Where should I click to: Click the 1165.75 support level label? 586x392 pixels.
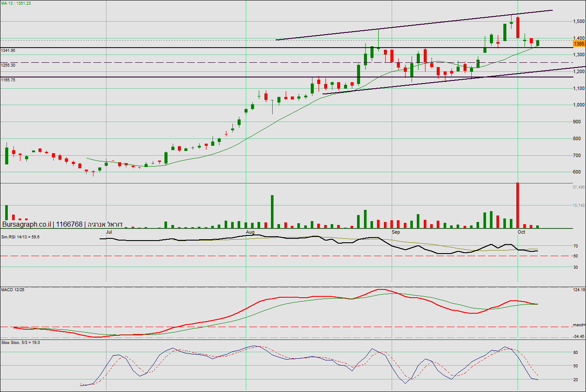click(x=8, y=80)
